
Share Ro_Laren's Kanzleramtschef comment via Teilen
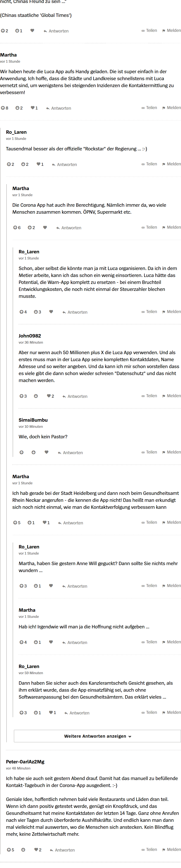149,712
